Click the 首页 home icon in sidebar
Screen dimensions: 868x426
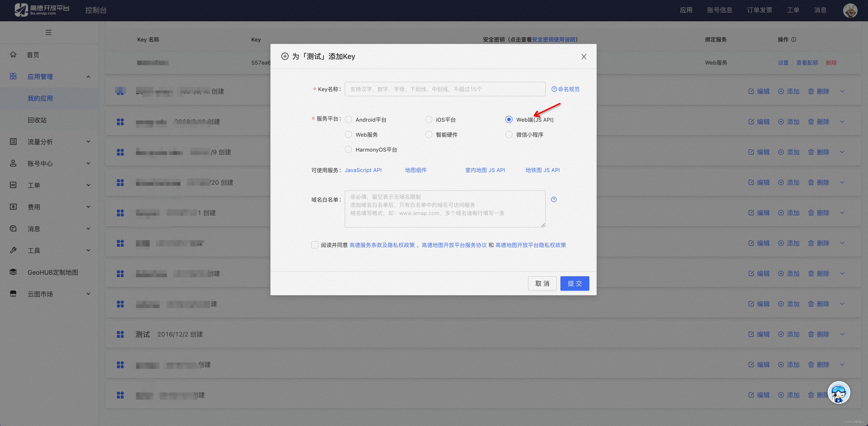click(x=13, y=55)
